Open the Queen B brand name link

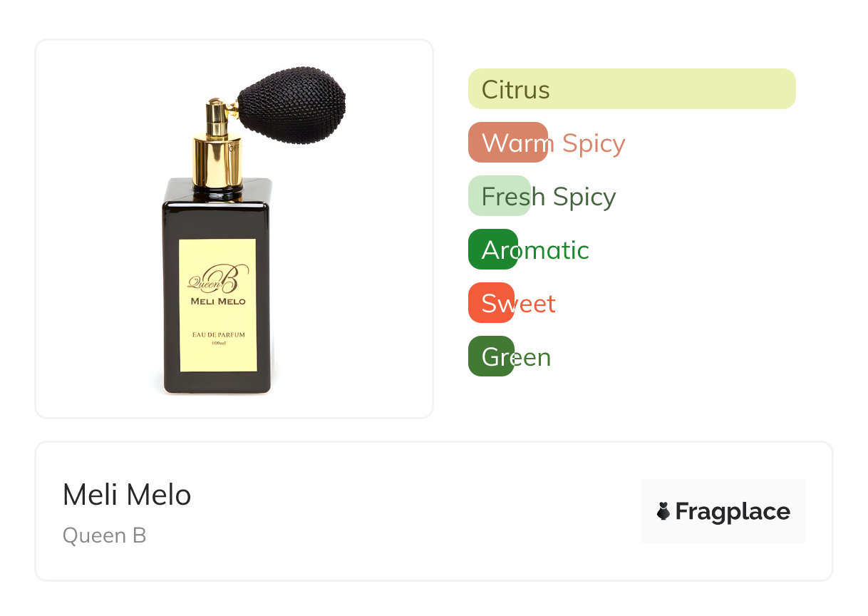tap(104, 535)
